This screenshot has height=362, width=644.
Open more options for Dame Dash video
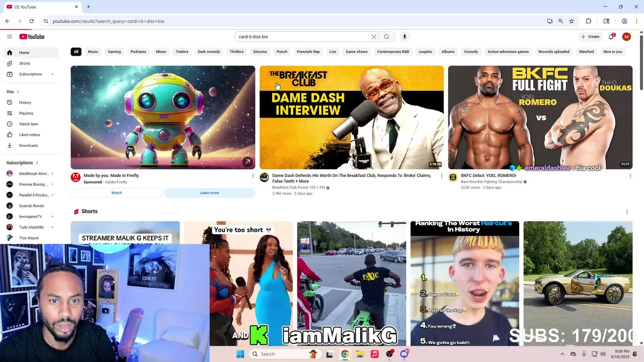coord(441,176)
